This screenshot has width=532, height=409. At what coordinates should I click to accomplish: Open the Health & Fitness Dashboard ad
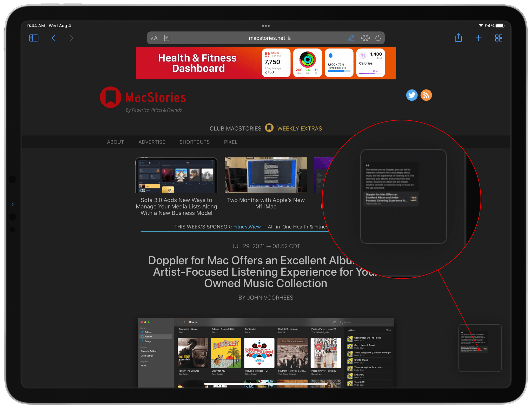pyautogui.click(x=266, y=63)
